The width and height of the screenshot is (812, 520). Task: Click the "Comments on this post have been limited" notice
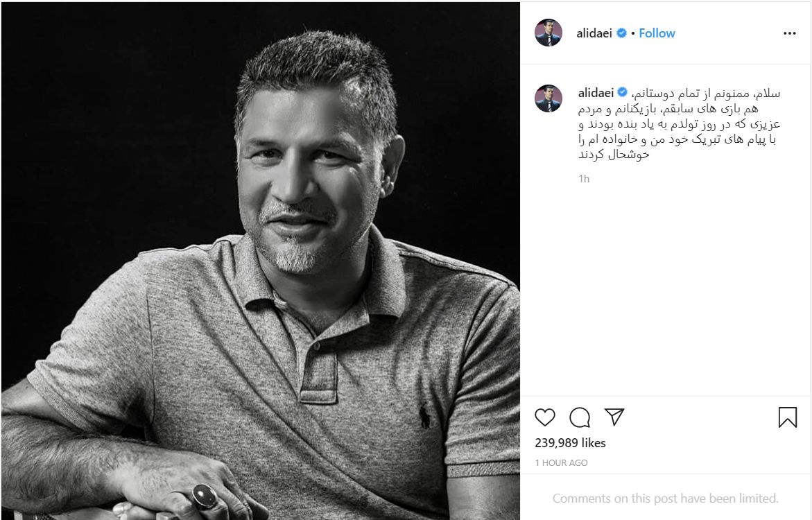coord(665,498)
